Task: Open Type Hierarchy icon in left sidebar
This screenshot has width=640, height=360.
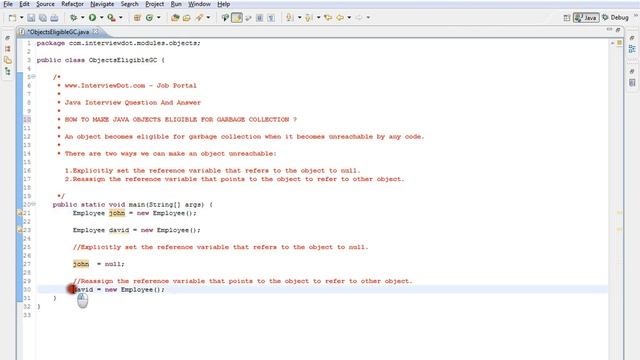Action: [x=8, y=72]
